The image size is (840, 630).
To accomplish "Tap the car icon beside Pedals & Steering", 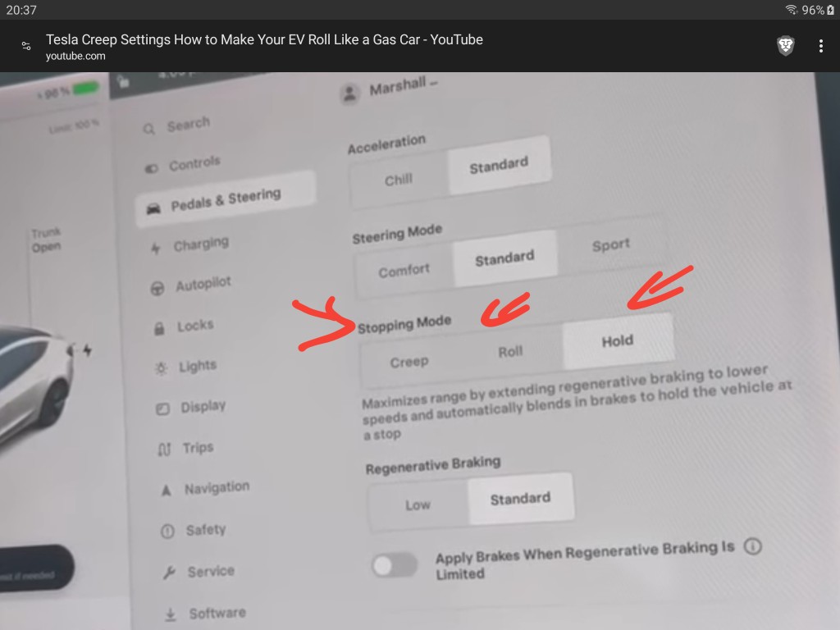I will (x=153, y=208).
